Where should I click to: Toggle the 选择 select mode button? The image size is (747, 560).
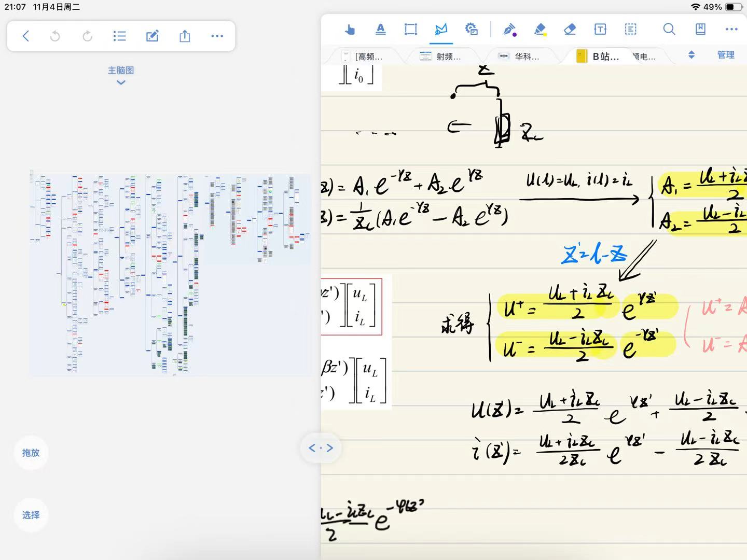(x=31, y=515)
